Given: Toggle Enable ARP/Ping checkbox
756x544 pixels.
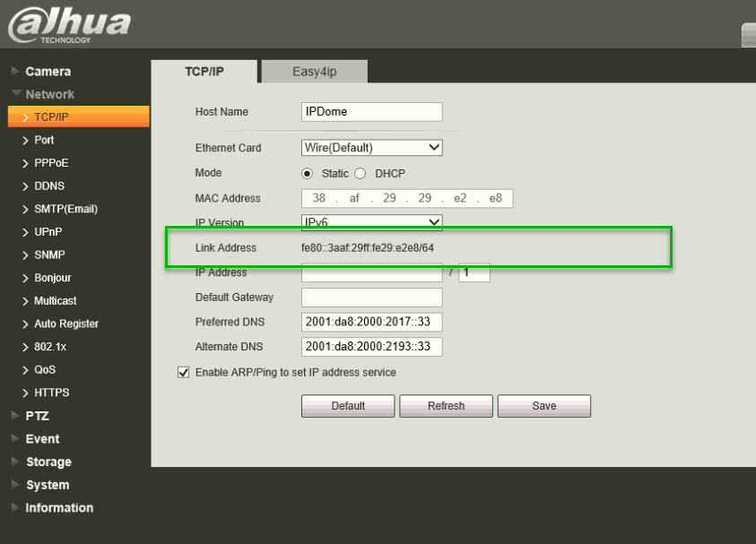Looking at the screenshot, I should pyautogui.click(x=183, y=373).
